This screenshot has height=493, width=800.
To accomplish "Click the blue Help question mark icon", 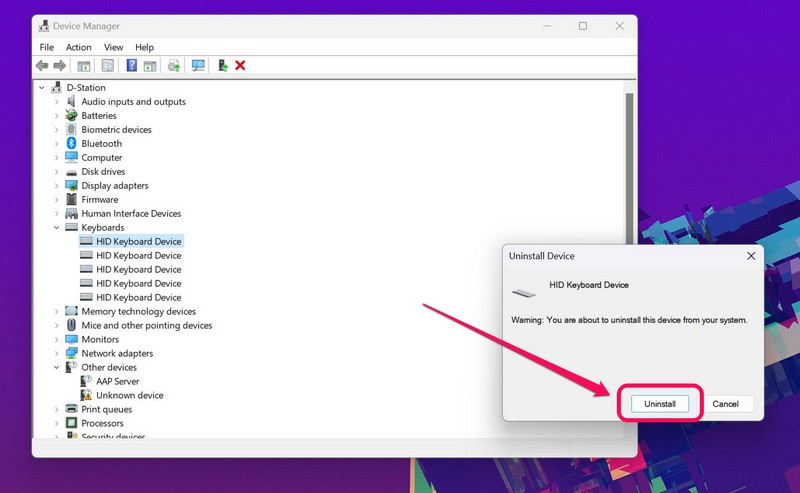I will (131, 66).
